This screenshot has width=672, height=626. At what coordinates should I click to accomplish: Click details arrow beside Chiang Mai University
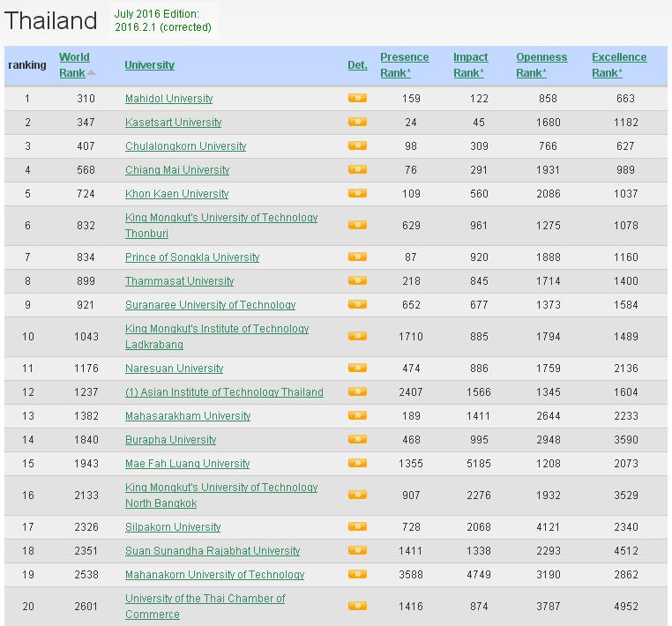point(357,169)
